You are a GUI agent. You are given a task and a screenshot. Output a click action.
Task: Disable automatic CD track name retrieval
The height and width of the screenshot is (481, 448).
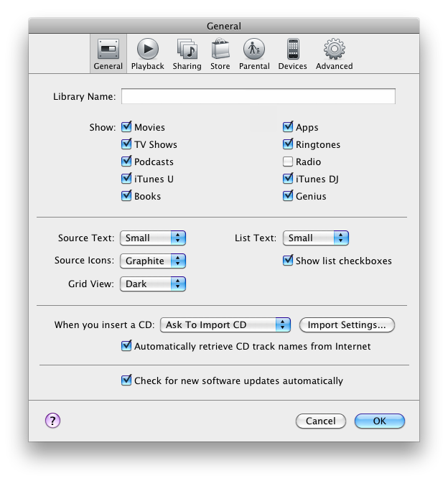(126, 346)
